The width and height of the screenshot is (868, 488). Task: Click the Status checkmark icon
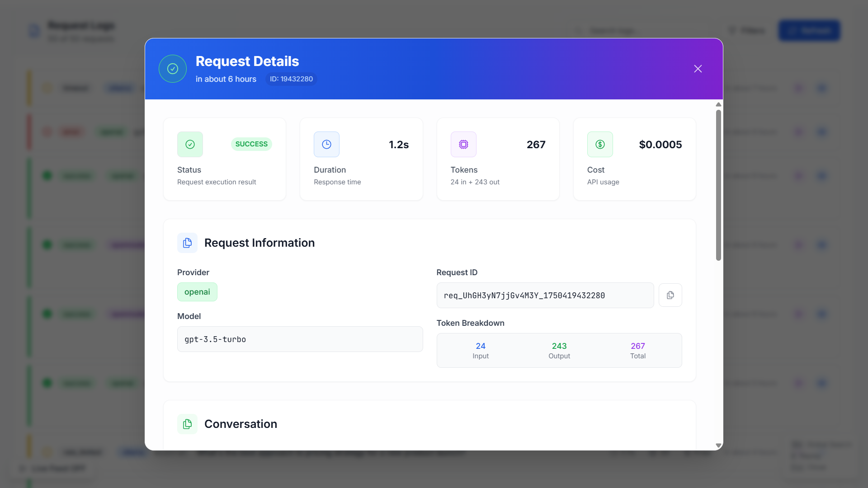pyautogui.click(x=190, y=144)
